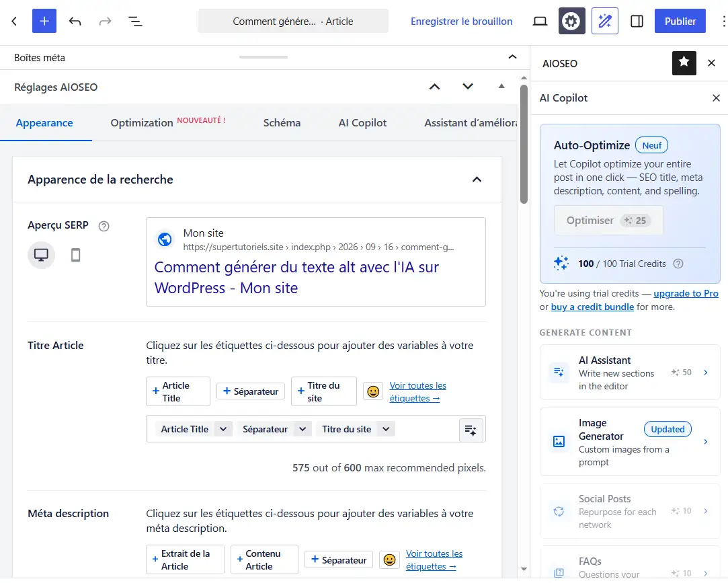Open help tooltip beside Aperçu SERP
728x583 pixels.
coord(104,226)
